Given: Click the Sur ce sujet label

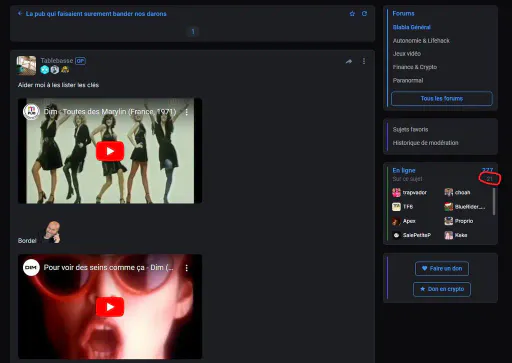Looking at the screenshot, I should [407, 179].
